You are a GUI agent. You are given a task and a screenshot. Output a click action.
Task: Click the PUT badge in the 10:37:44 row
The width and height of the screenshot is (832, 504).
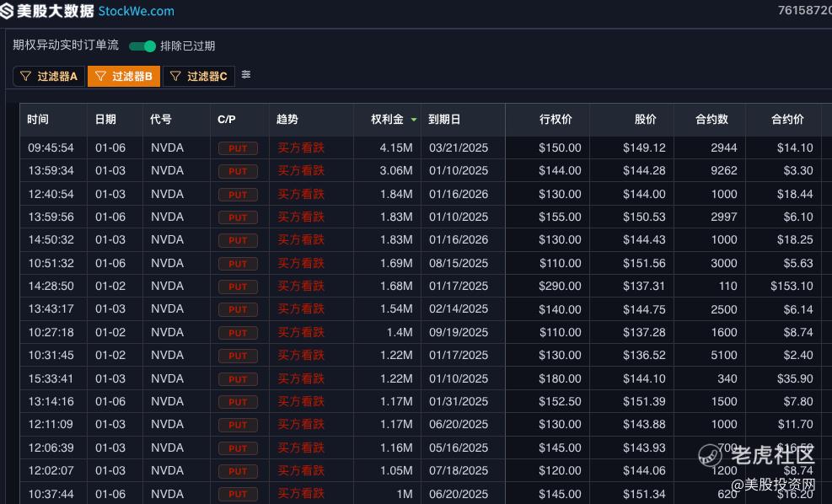(x=238, y=494)
